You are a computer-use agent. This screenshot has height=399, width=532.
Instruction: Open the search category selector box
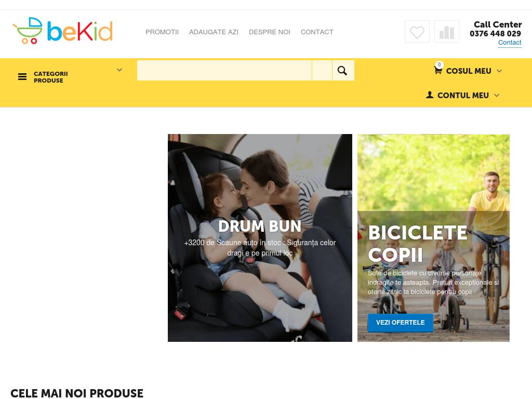coord(322,70)
